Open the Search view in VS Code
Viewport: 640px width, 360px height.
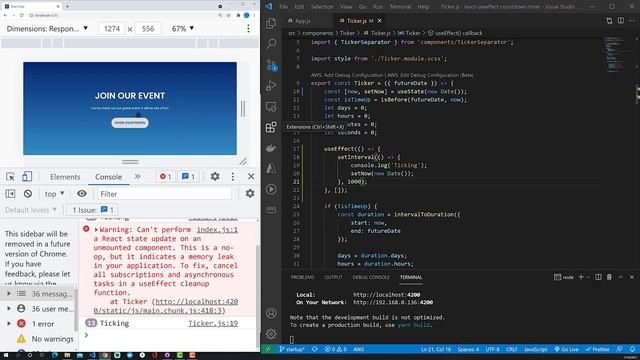pos(271,44)
